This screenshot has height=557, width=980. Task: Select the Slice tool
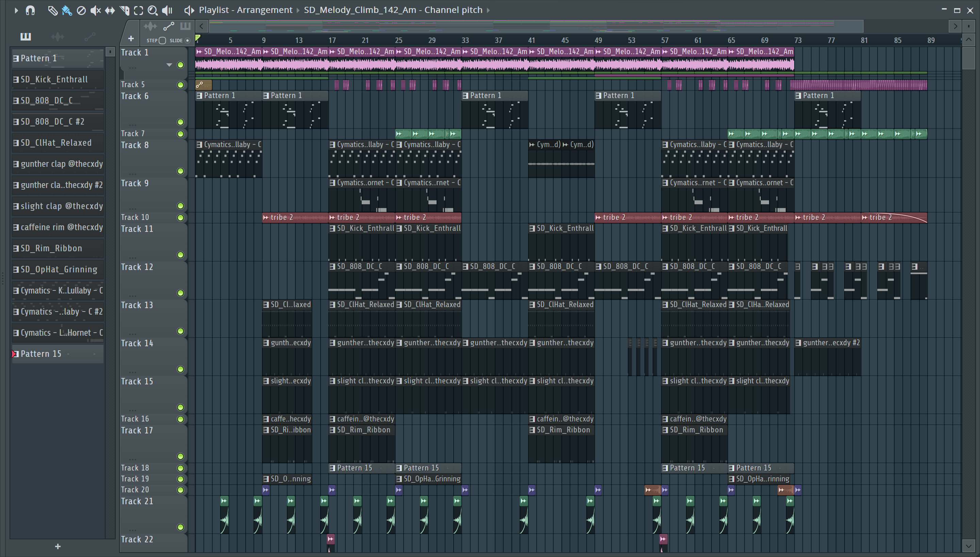pyautogui.click(x=124, y=10)
